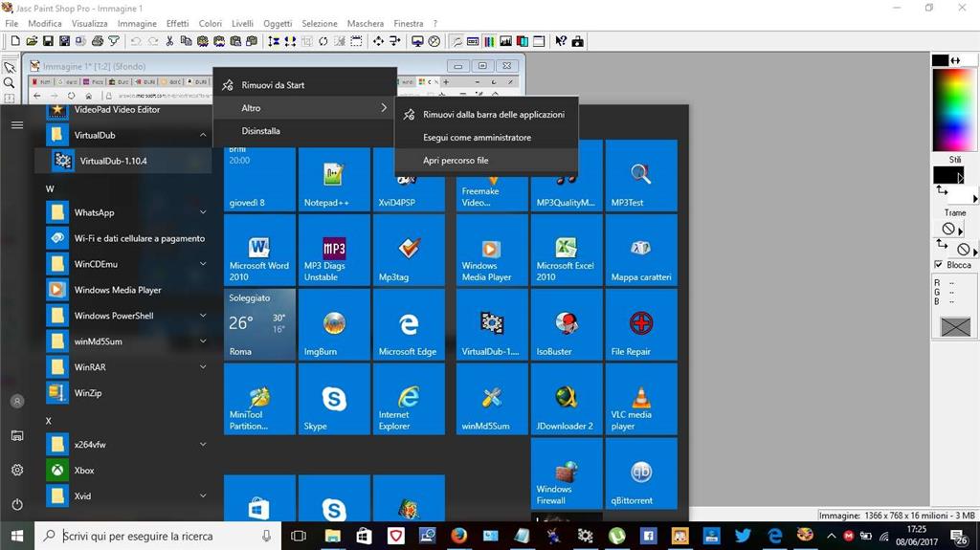Click the Start menu hamburger icon

pos(17,125)
